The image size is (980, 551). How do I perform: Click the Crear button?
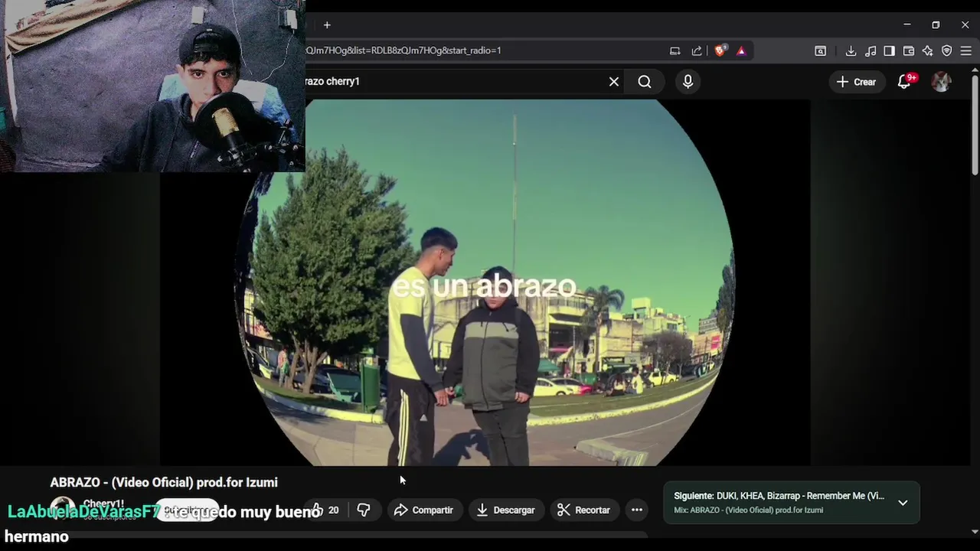pos(856,82)
